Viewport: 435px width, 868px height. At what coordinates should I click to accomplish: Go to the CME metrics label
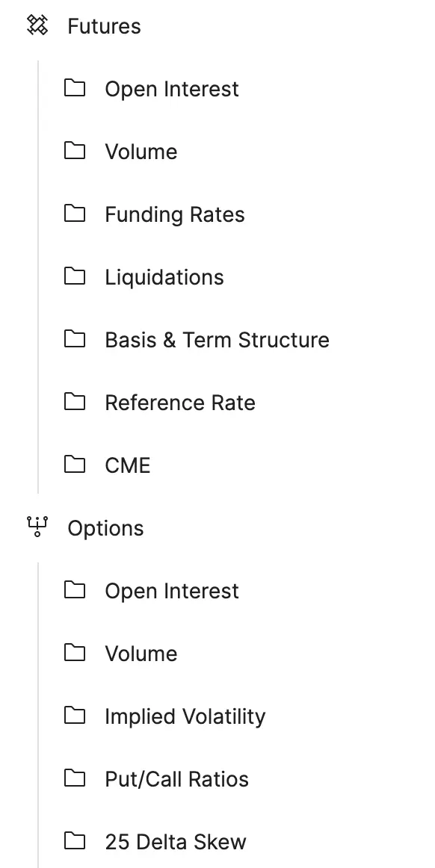coord(128,465)
